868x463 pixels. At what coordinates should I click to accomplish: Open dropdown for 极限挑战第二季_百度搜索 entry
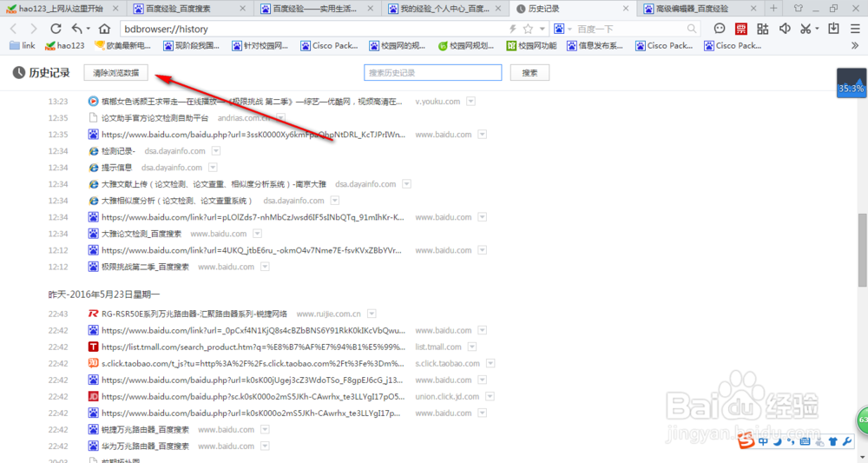click(265, 267)
